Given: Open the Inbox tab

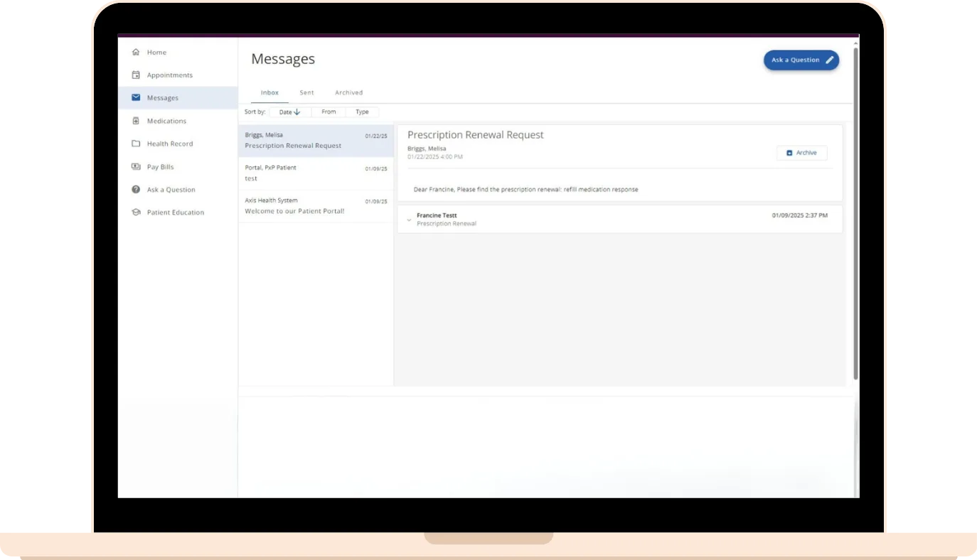Looking at the screenshot, I should [269, 92].
